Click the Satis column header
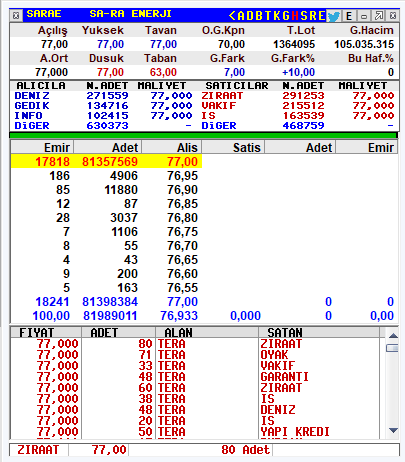This screenshot has width=405, height=462. click(233, 147)
